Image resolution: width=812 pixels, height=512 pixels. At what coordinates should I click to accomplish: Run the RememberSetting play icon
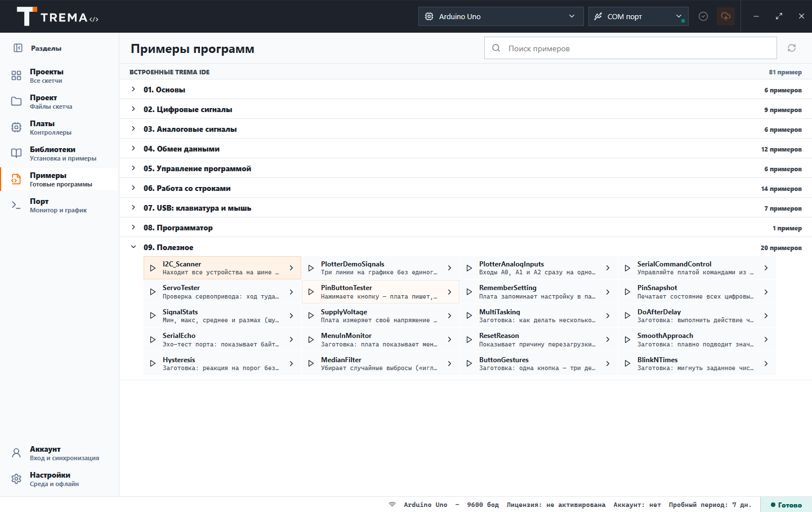coord(469,292)
